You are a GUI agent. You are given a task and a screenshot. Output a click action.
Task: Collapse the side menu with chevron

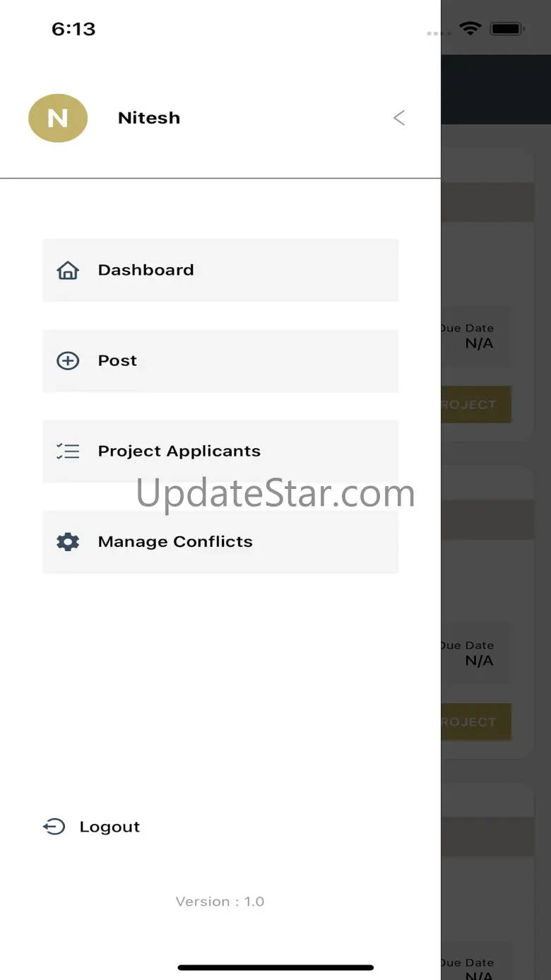coord(399,118)
